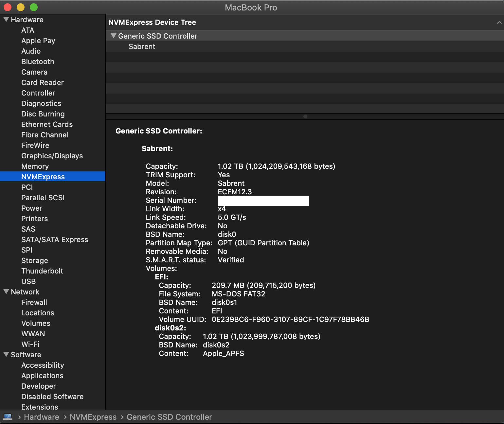Image resolution: width=504 pixels, height=424 pixels.
Task: Click the pane splitter handle dot
Action: 305,116
